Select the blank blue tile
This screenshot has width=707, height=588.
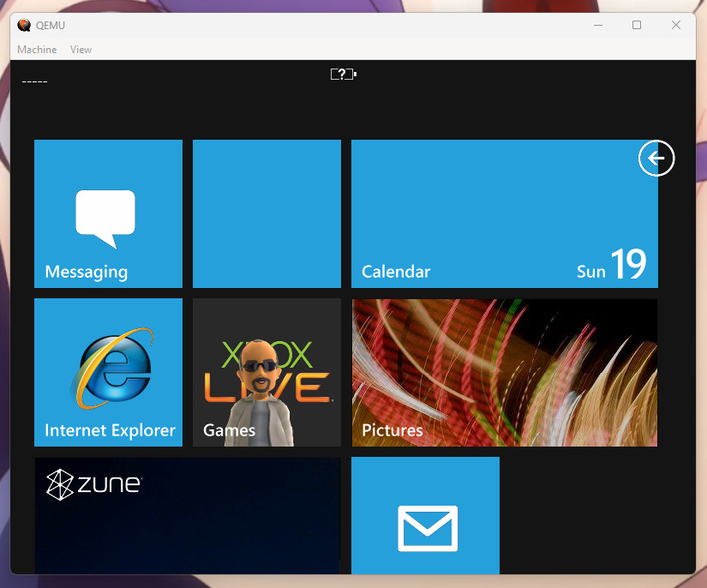pos(267,213)
